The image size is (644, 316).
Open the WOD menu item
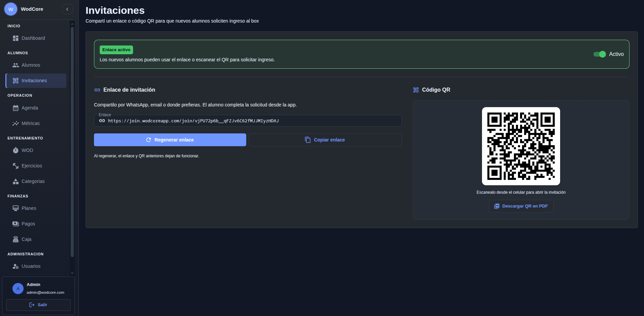(x=36, y=150)
